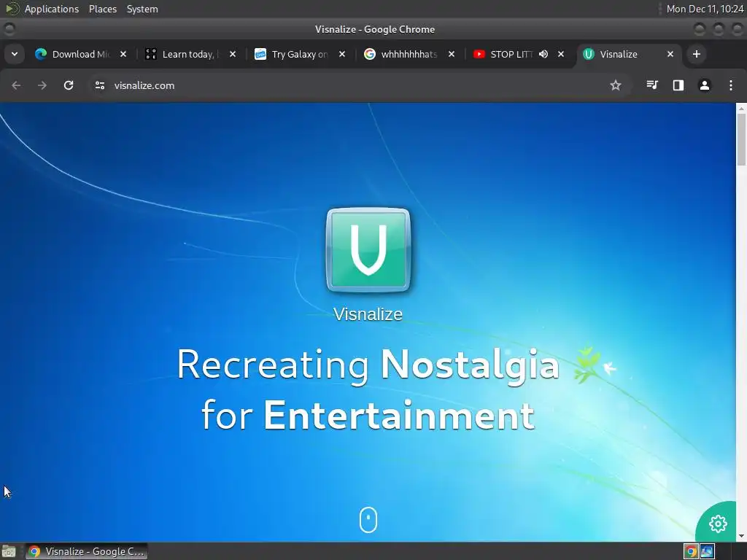The width and height of the screenshot is (747, 560).
Task: Click the Chrome workspace switcher icon
Action: (x=691, y=551)
